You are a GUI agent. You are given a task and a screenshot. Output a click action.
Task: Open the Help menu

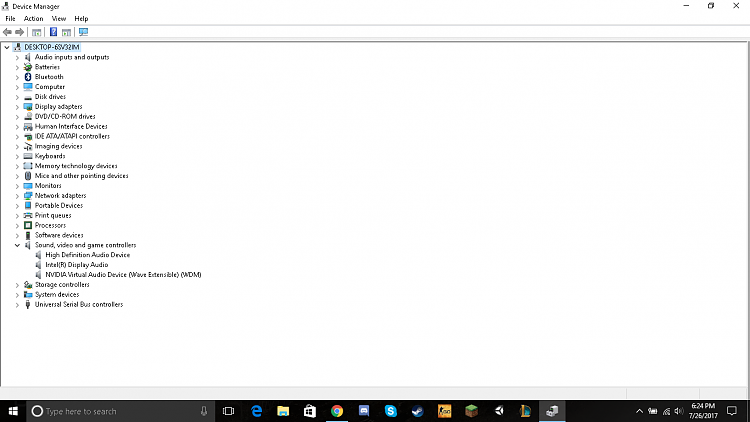pos(81,19)
